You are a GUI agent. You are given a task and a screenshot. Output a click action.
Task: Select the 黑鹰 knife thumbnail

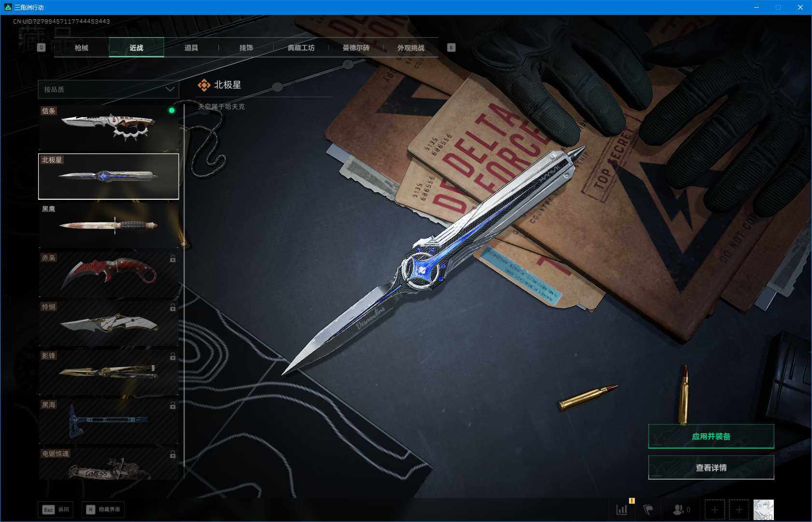109,225
